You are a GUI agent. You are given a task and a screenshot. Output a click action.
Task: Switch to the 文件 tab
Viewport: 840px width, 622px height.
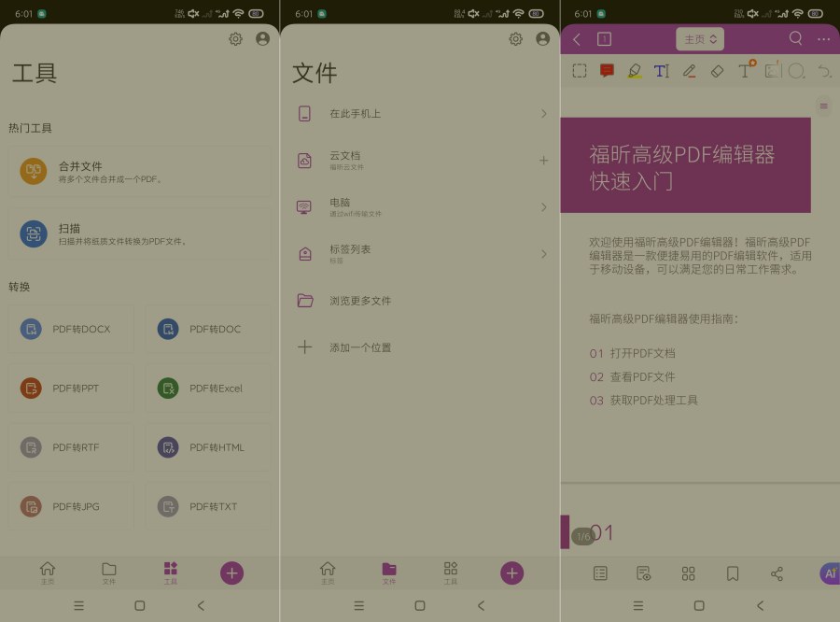click(109, 573)
